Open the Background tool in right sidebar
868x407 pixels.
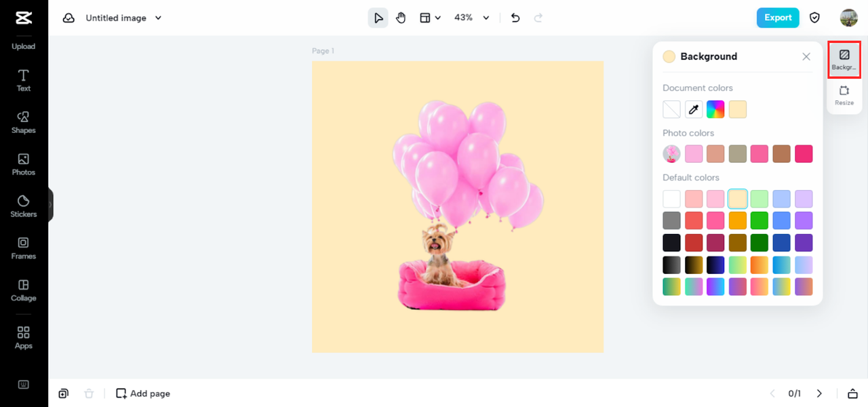[844, 60]
